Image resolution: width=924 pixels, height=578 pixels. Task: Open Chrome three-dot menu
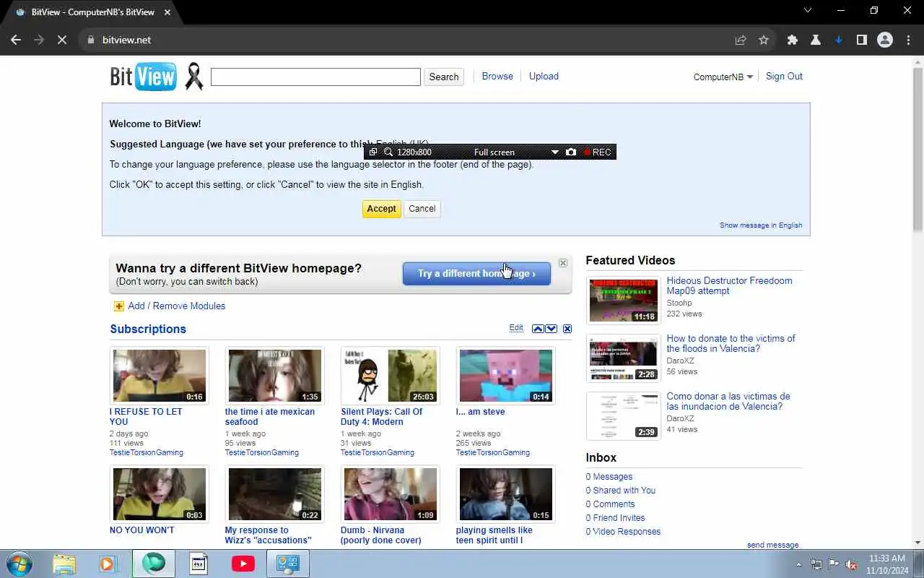908,40
